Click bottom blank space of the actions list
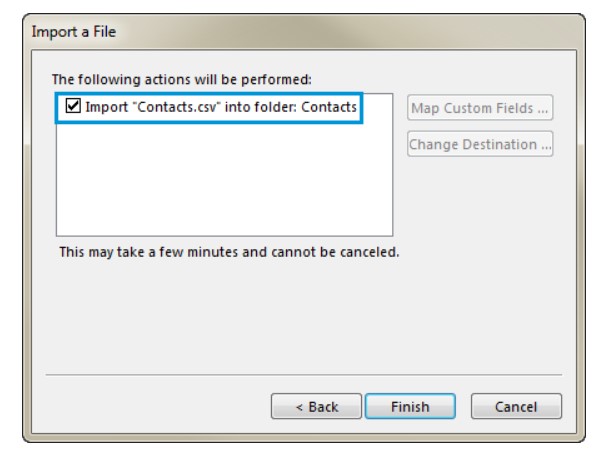 224,218
